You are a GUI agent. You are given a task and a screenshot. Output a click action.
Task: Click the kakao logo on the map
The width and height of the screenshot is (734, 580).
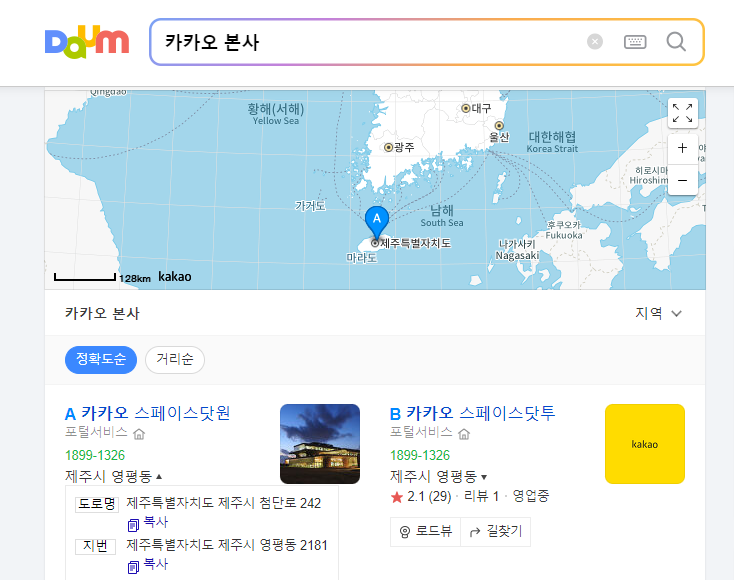[175, 277]
